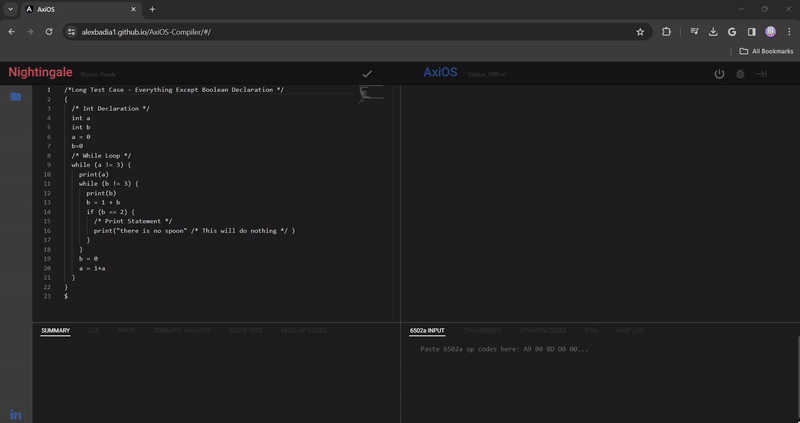
Task: Click the 'while (b != 3) {' line
Action: [109, 184]
